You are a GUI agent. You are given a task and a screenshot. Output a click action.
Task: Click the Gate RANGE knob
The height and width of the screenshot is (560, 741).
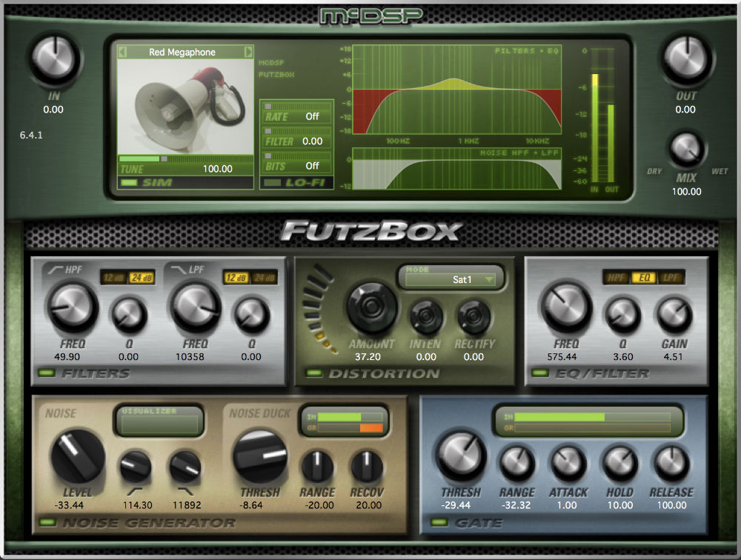pos(517,463)
